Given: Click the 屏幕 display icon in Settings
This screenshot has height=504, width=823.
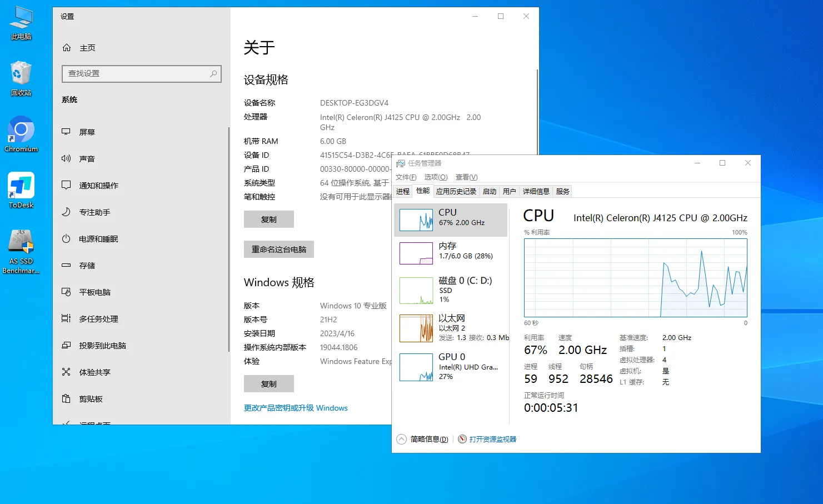Looking at the screenshot, I should point(66,132).
